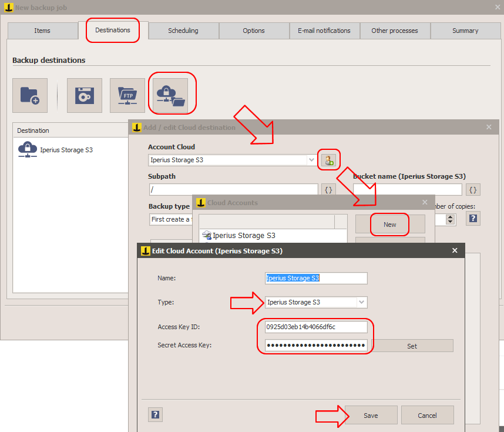Click Set to change the Secret Access Key
The image size is (504, 432).
pos(412,345)
